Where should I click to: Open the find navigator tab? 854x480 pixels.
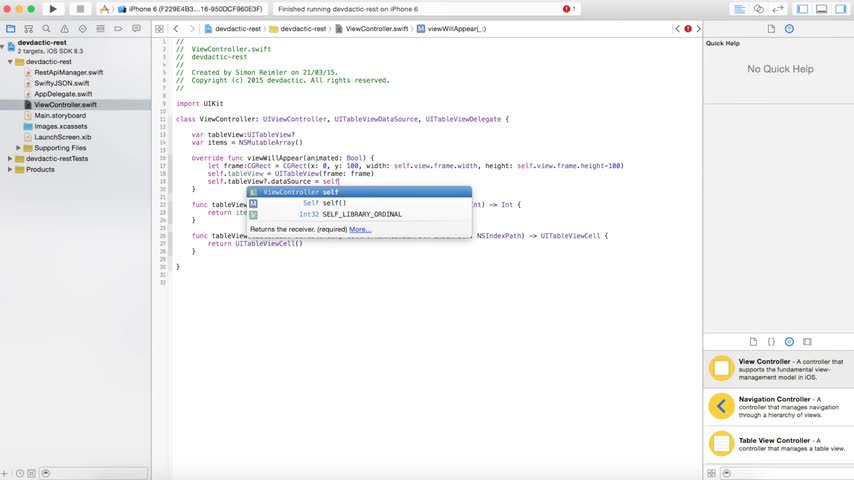[x=46, y=28]
